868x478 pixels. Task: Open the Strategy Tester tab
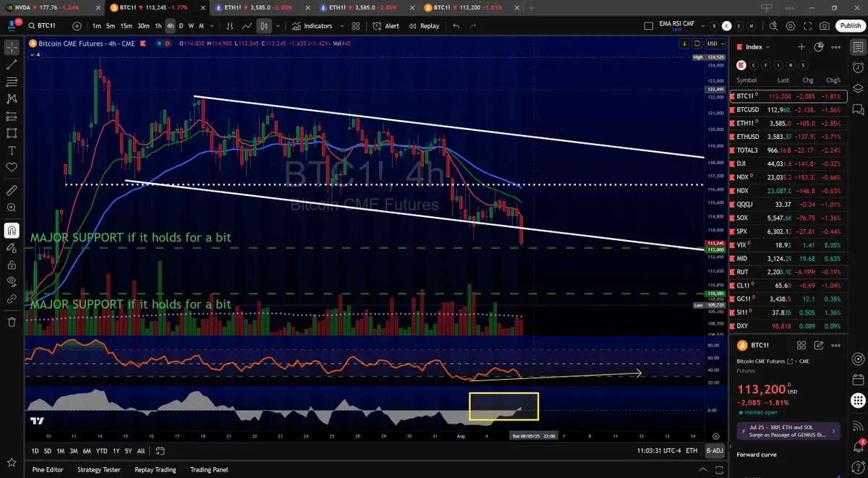pyautogui.click(x=98, y=469)
